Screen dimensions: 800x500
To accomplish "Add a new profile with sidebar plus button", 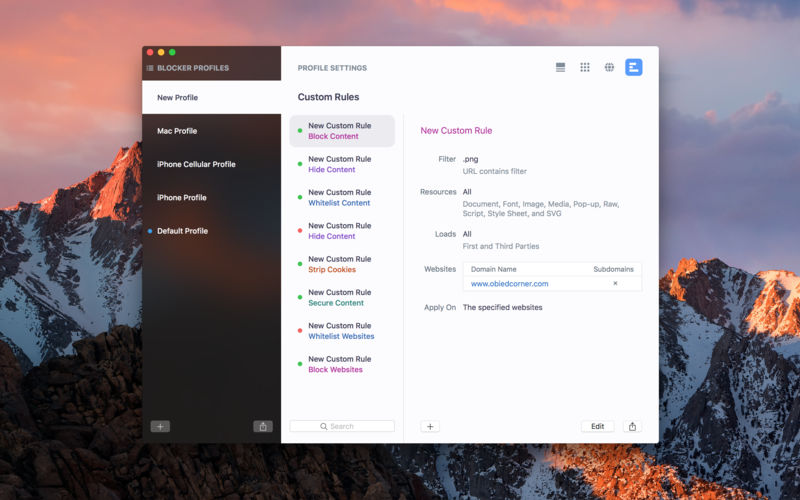I will pos(160,427).
